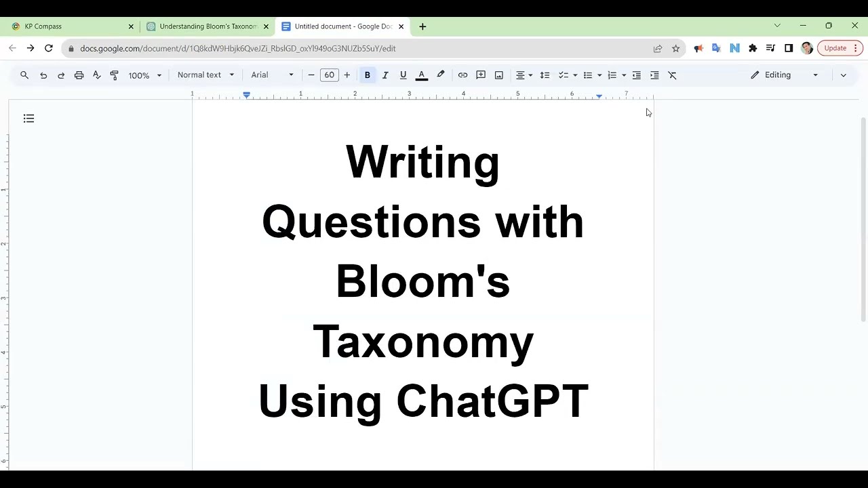Screen dimensions: 868x488
Task: Activate the paint format tool
Action: 114,75
